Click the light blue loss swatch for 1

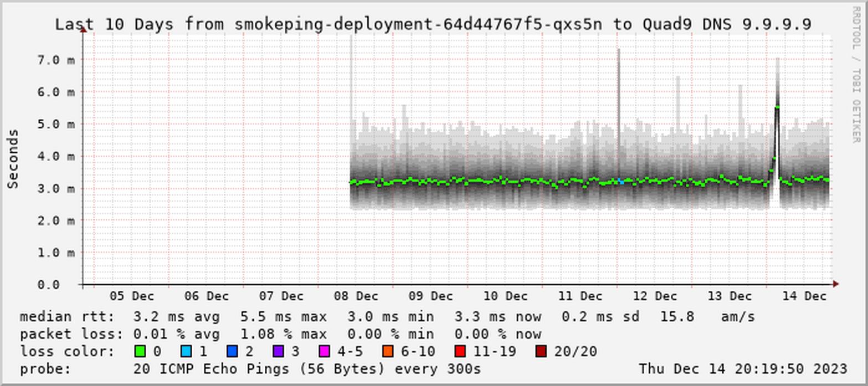point(187,351)
